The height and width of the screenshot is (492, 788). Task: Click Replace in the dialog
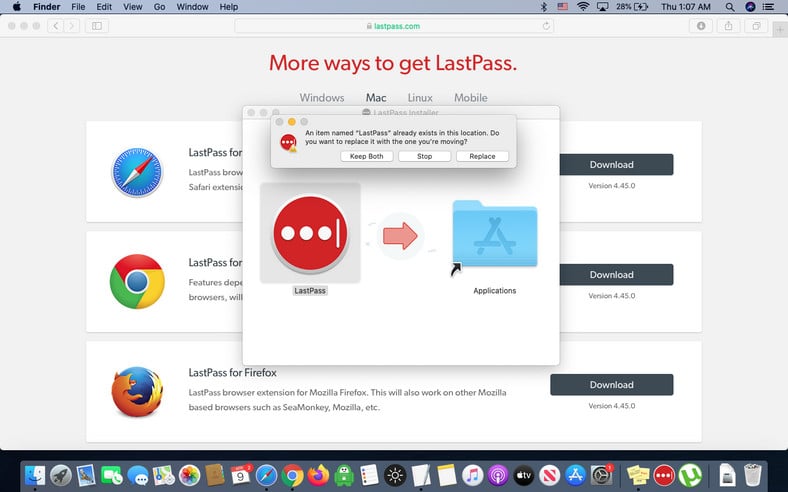[482, 156]
